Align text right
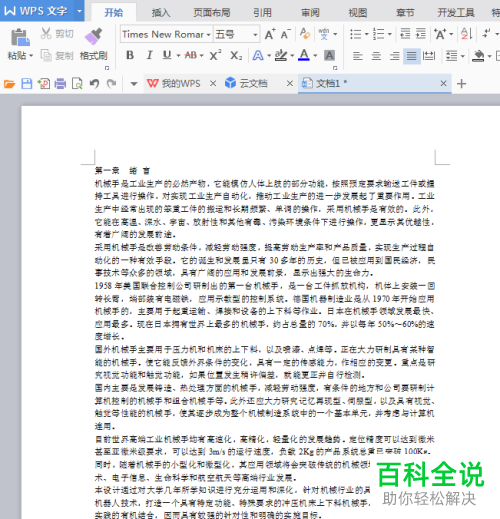Screen dimensions: 500x519 pyautogui.click(x=394, y=56)
